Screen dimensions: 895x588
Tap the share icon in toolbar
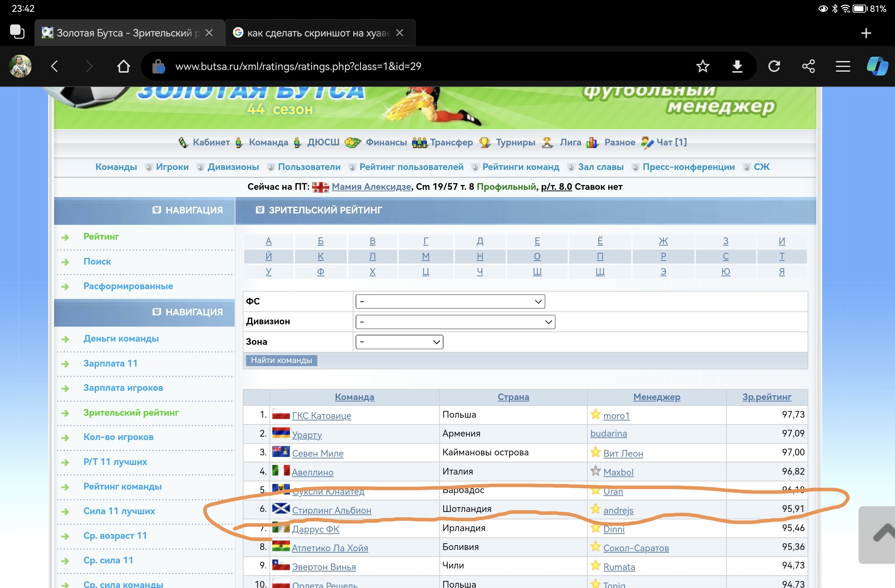point(808,66)
